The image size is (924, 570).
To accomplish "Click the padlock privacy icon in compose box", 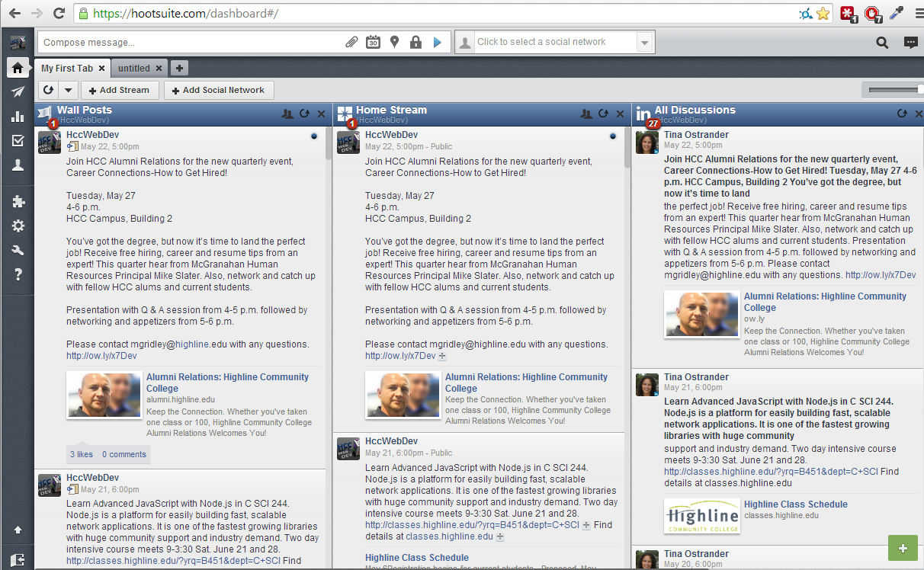I will pyautogui.click(x=415, y=42).
